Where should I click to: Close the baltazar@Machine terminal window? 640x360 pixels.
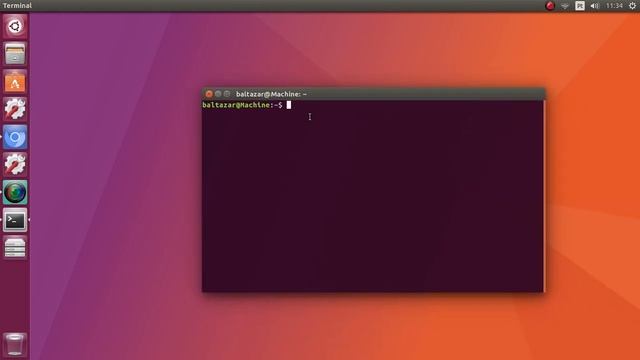coord(209,94)
